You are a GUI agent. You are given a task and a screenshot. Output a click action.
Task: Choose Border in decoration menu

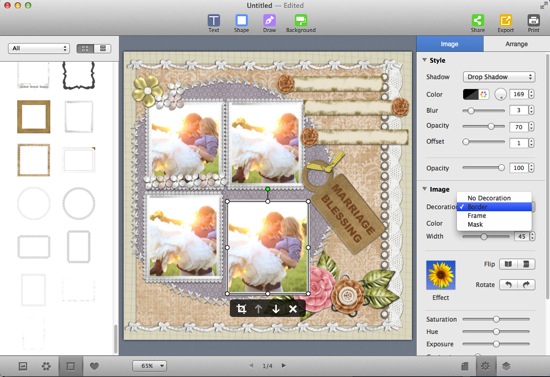coord(494,207)
